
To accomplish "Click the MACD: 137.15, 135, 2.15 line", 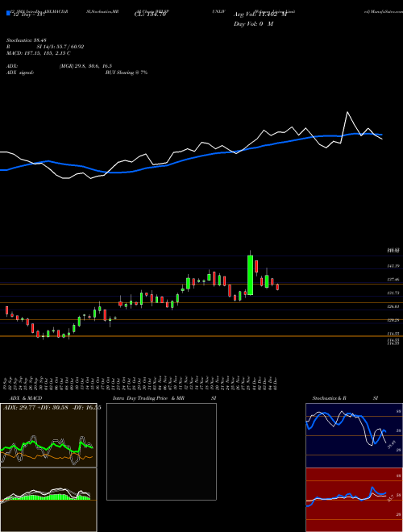I will point(39,53).
